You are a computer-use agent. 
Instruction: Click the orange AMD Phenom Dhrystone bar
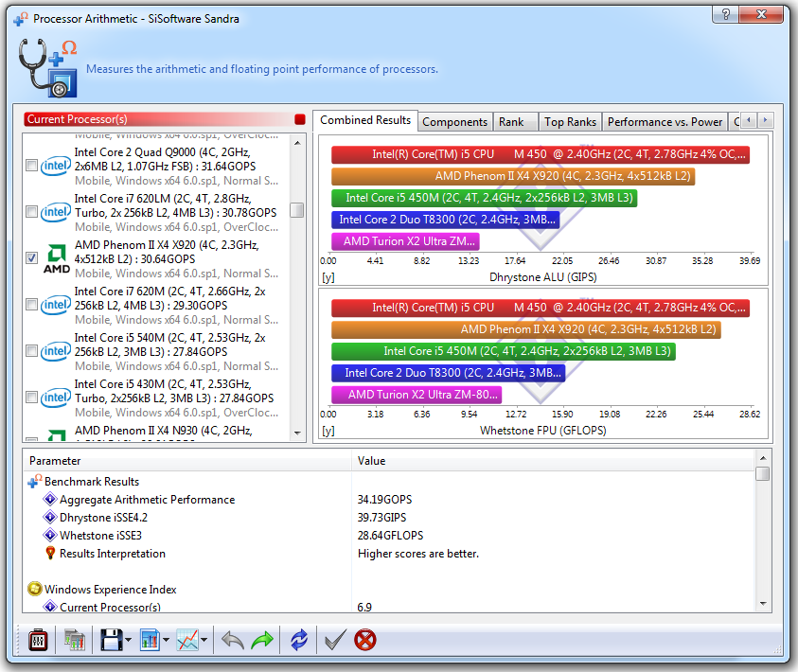click(513, 177)
